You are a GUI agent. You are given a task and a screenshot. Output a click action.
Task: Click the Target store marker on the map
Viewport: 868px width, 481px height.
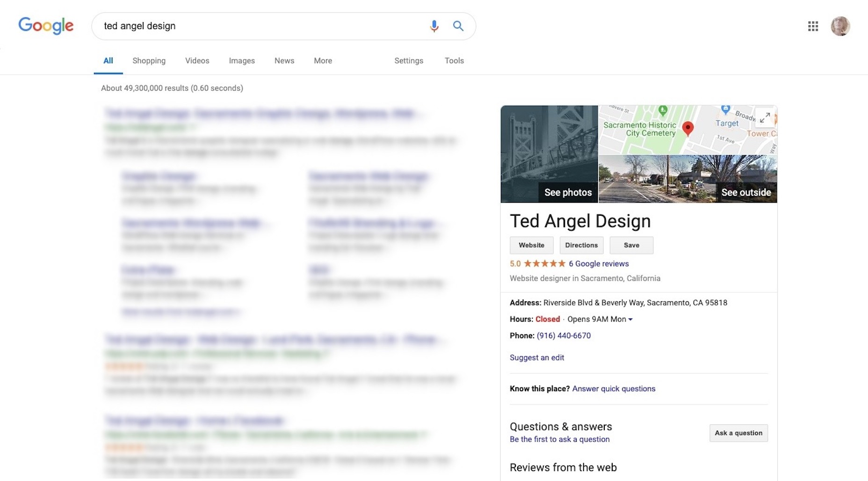725,110
